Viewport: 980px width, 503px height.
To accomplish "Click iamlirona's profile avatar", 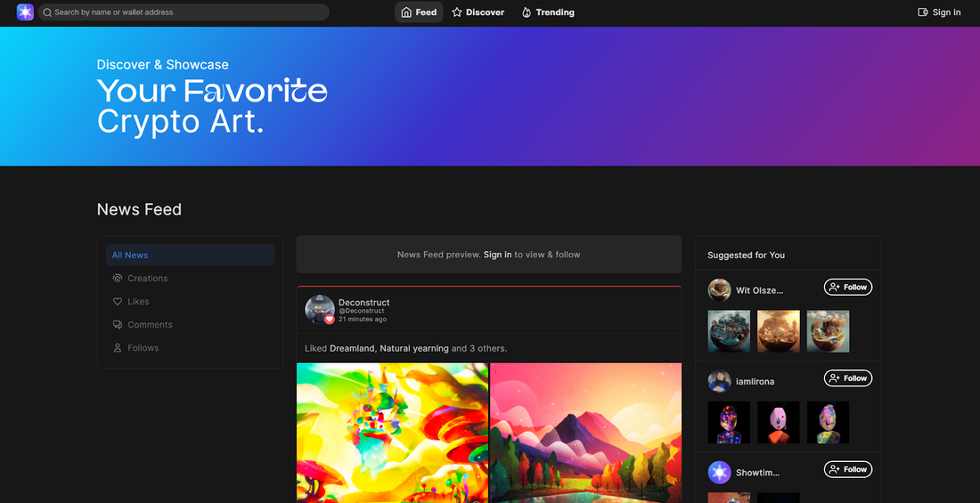I will tap(719, 381).
